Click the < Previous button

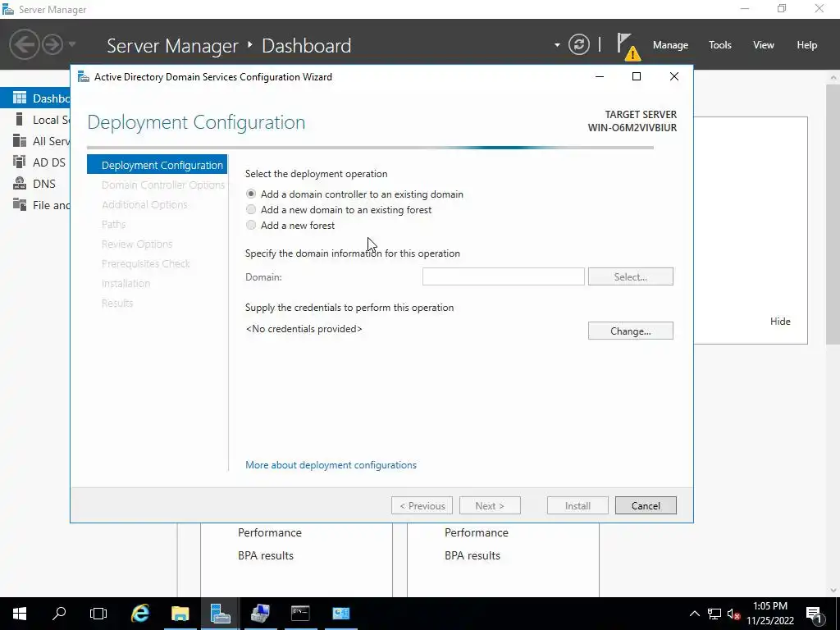pyautogui.click(x=422, y=505)
